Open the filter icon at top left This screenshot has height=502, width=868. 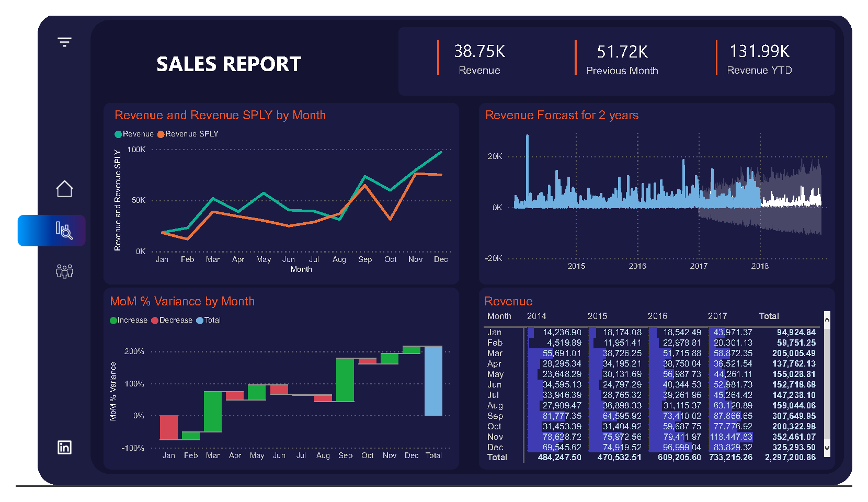64,41
